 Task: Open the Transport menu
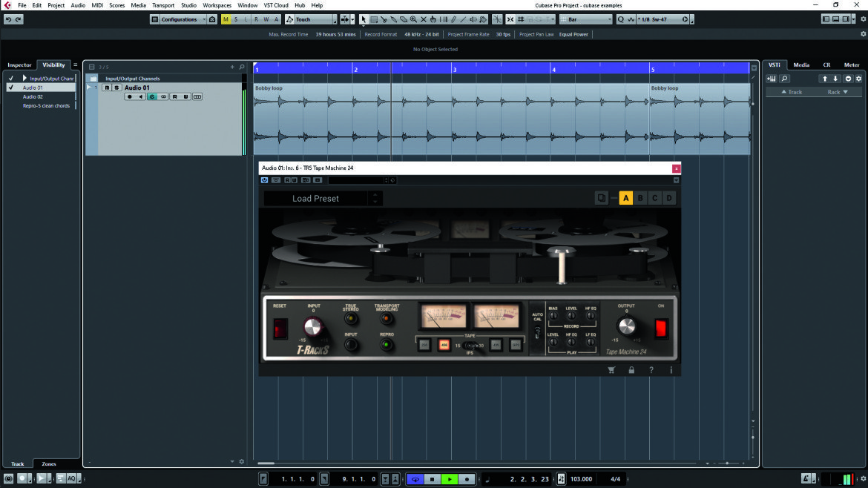[x=162, y=5]
